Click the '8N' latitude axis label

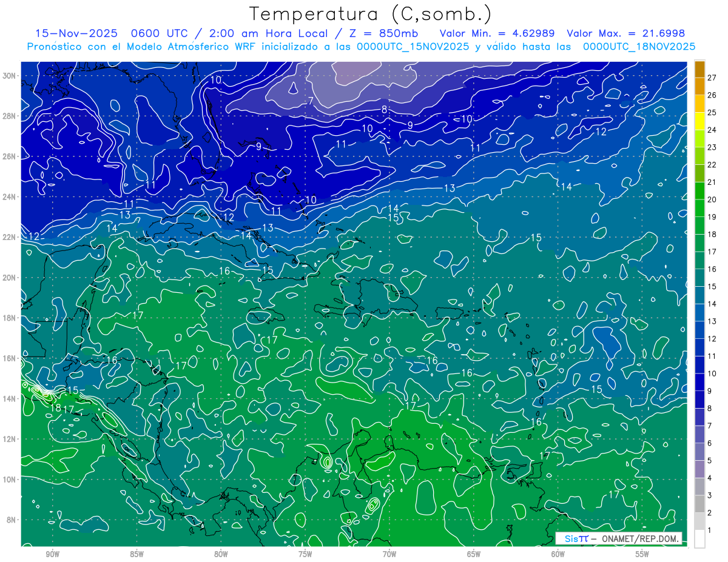tap(12, 520)
